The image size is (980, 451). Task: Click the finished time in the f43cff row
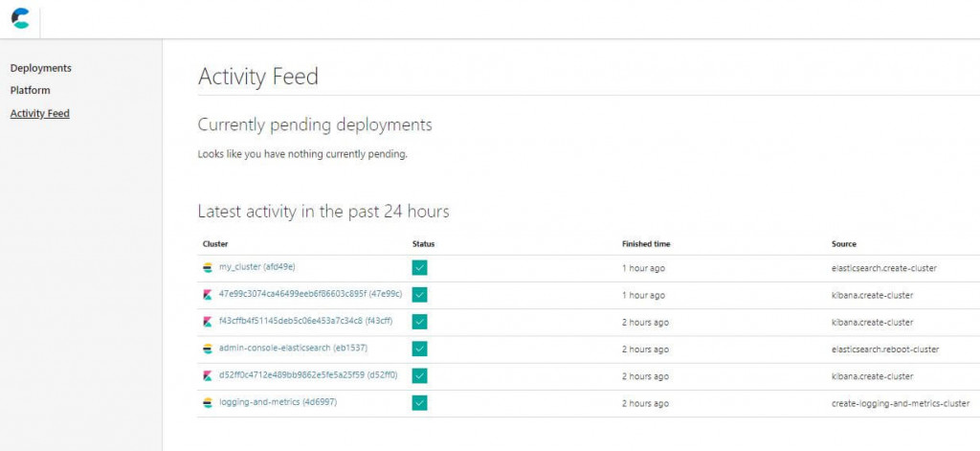coord(645,323)
